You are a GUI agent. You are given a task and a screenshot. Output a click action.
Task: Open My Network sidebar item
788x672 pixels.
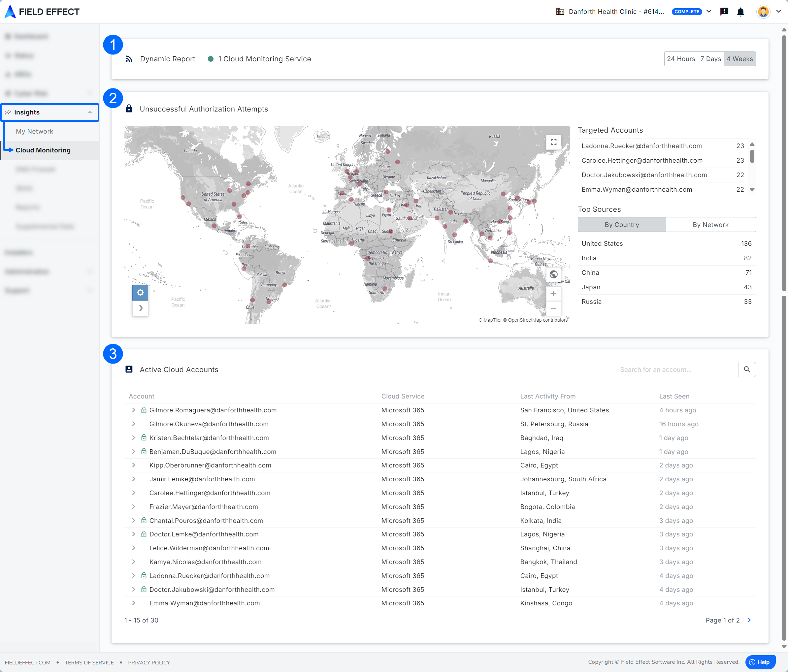click(x=34, y=131)
